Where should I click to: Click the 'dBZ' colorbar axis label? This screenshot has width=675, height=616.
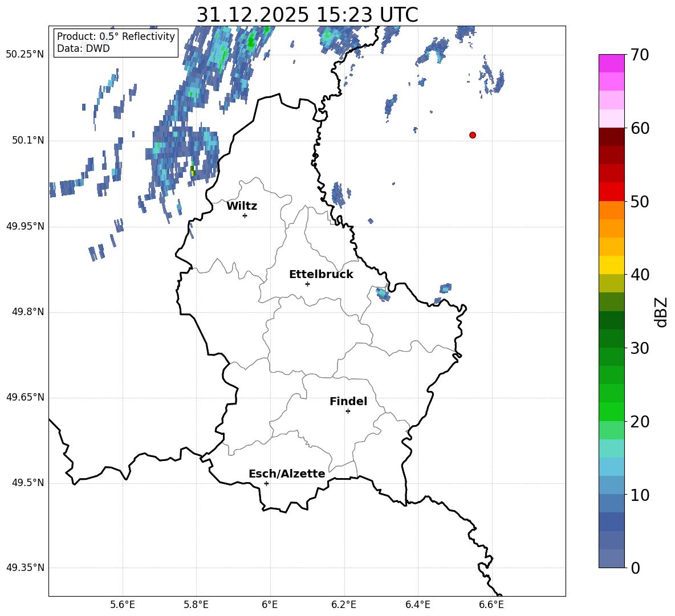click(x=661, y=312)
